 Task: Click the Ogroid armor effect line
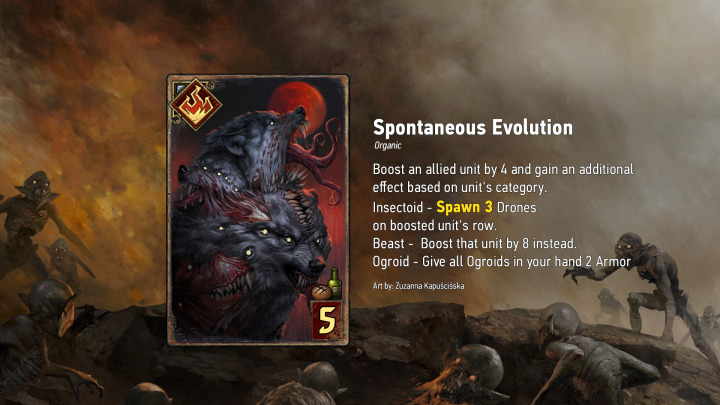(502, 262)
